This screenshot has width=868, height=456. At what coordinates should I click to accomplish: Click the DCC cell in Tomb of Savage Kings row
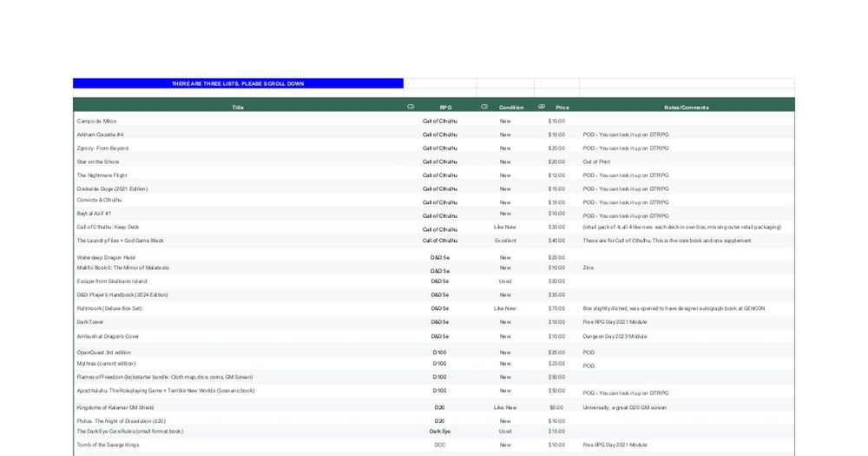(439, 445)
